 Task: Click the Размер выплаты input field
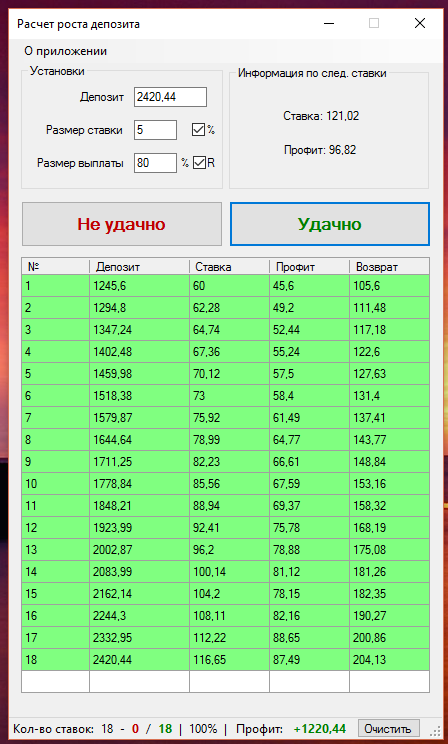(155, 163)
